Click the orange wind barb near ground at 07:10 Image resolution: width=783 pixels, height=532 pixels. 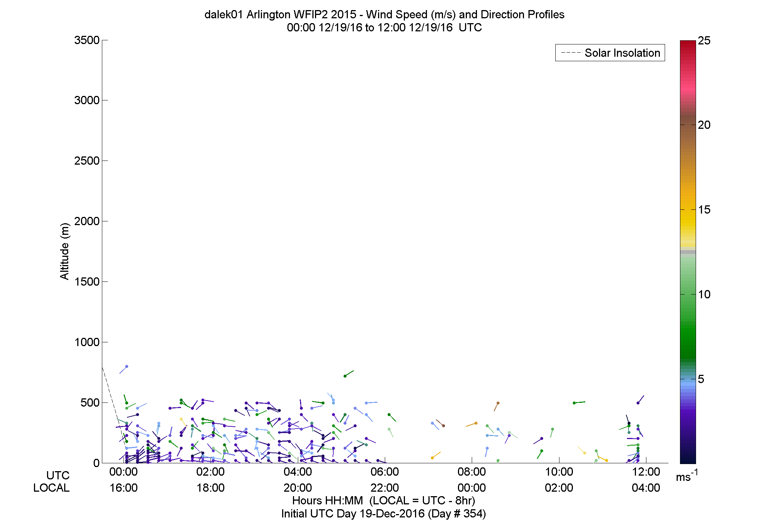point(436,455)
